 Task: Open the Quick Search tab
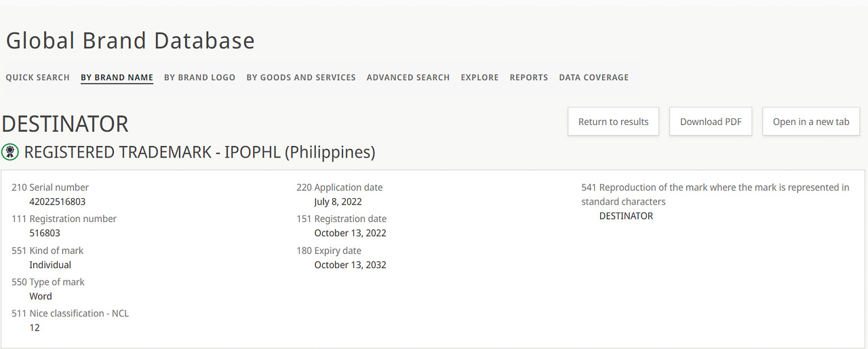38,77
